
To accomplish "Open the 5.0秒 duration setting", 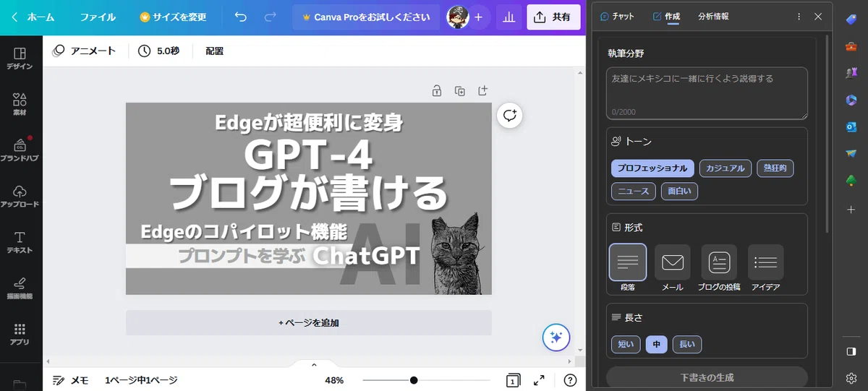I will click(x=159, y=51).
